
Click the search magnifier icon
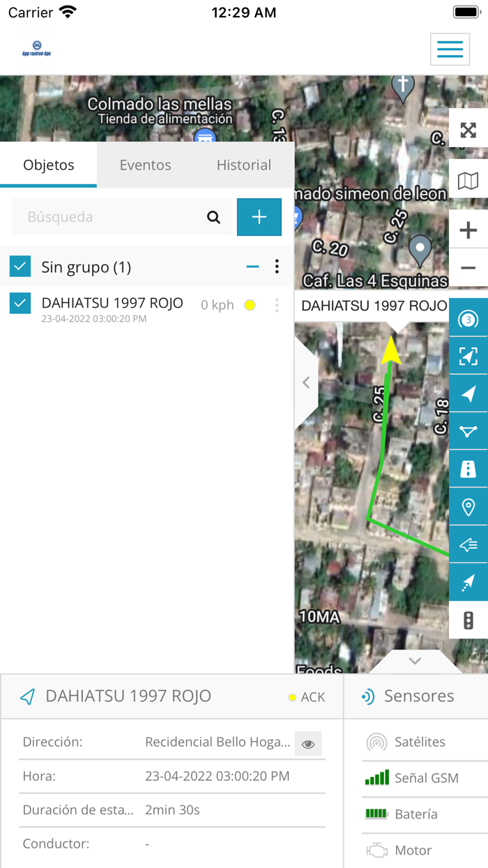click(x=214, y=217)
